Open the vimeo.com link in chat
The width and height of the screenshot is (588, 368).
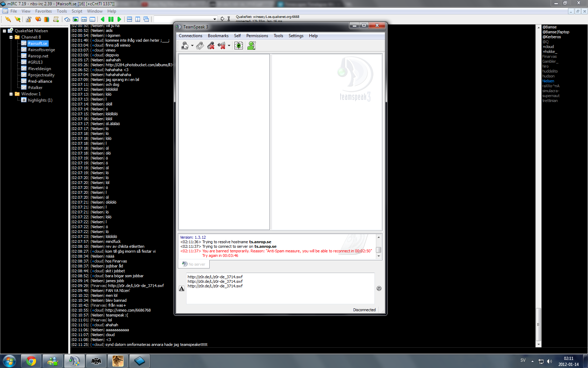[x=128, y=310]
